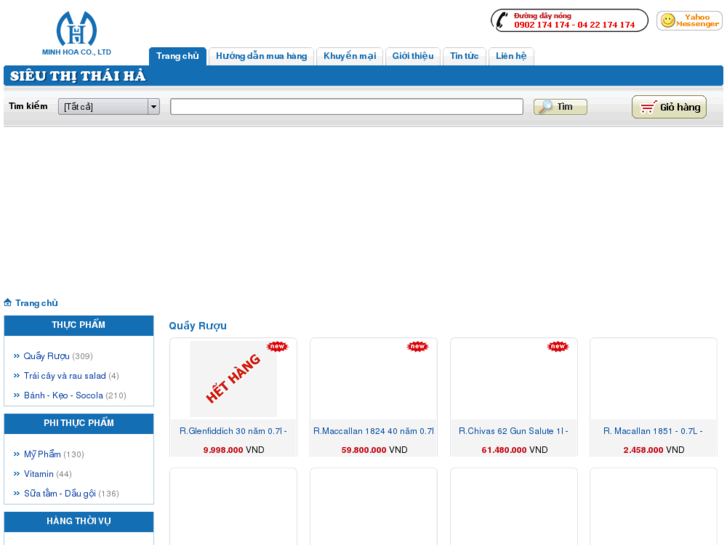
Task: Open R.Maccallan 1824 40 năm product link
Action: coord(374,431)
